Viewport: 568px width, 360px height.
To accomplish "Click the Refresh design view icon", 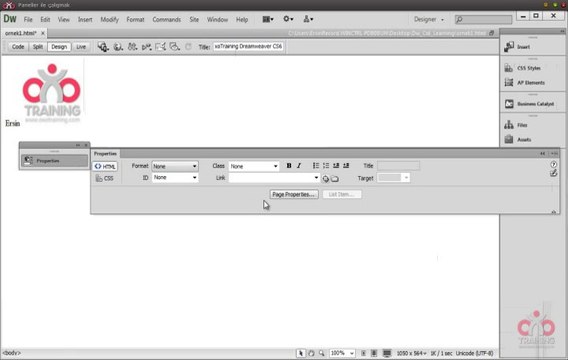I will [x=188, y=47].
